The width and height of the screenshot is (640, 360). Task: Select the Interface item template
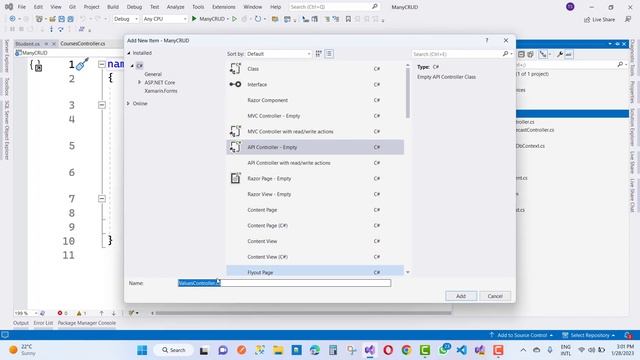315,84
